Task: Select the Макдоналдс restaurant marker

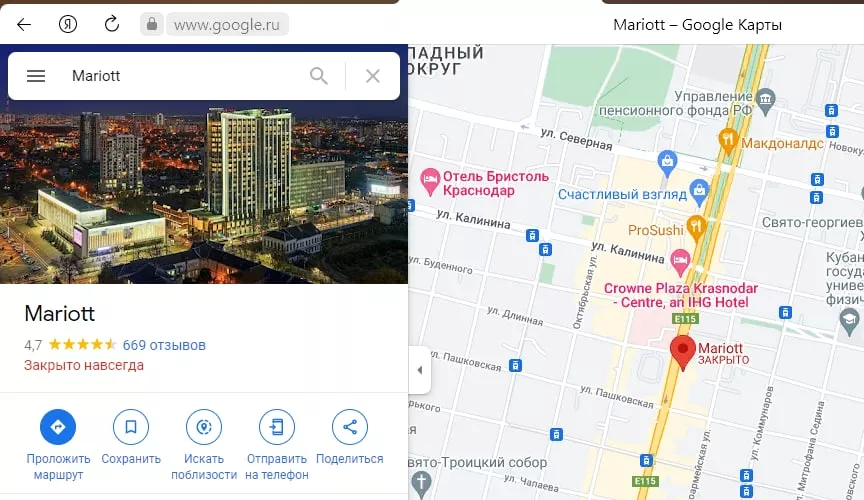Action: pos(728,139)
